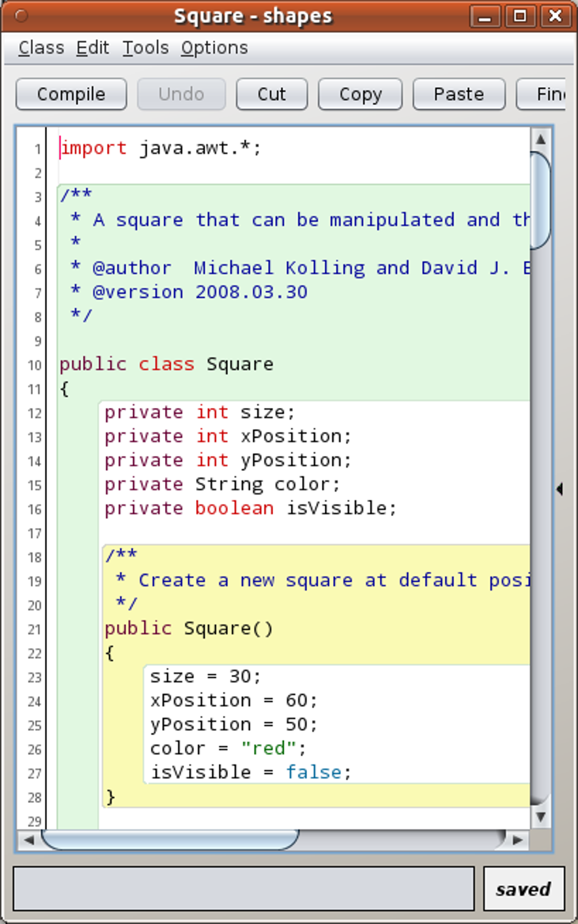
Task: Click the saved status indicator
Action: [524, 889]
